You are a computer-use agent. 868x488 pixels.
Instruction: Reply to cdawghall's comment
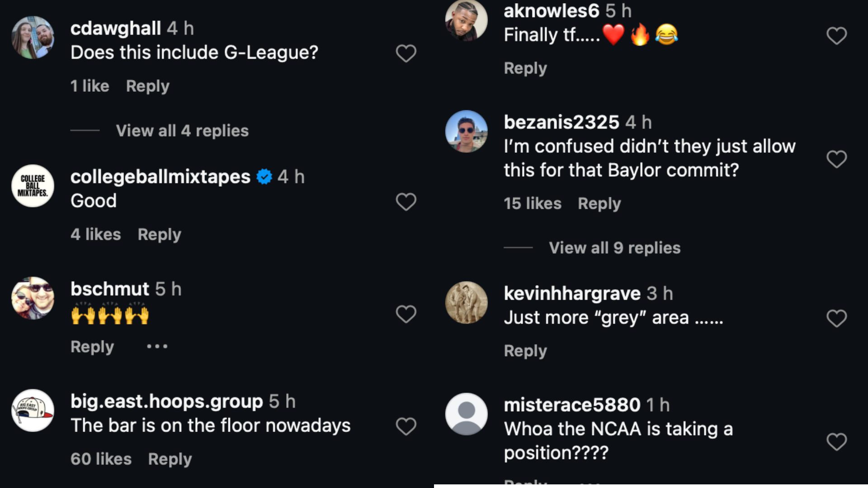pos(147,86)
